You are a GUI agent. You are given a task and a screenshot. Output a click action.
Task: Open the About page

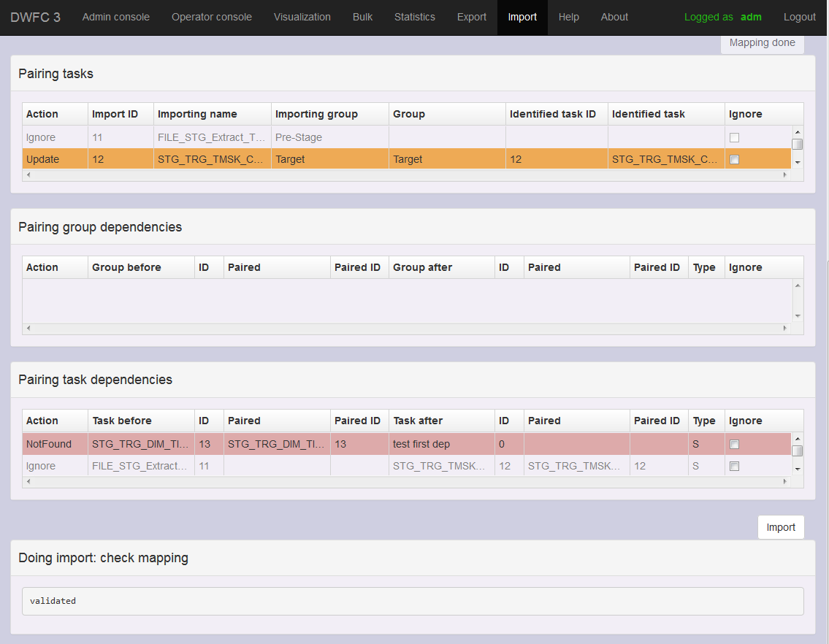[614, 17]
